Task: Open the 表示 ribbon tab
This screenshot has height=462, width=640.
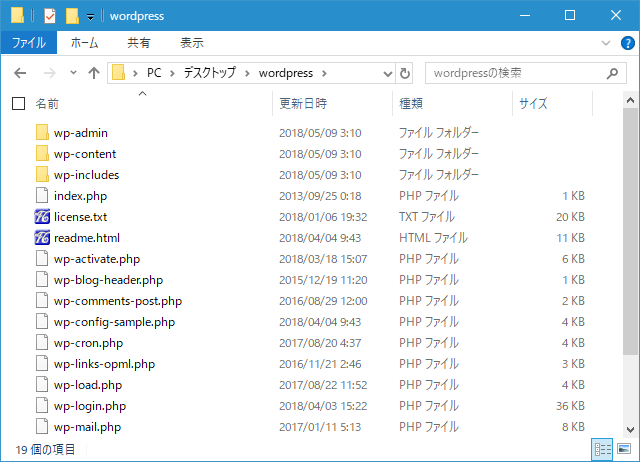Action: (x=192, y=42)
